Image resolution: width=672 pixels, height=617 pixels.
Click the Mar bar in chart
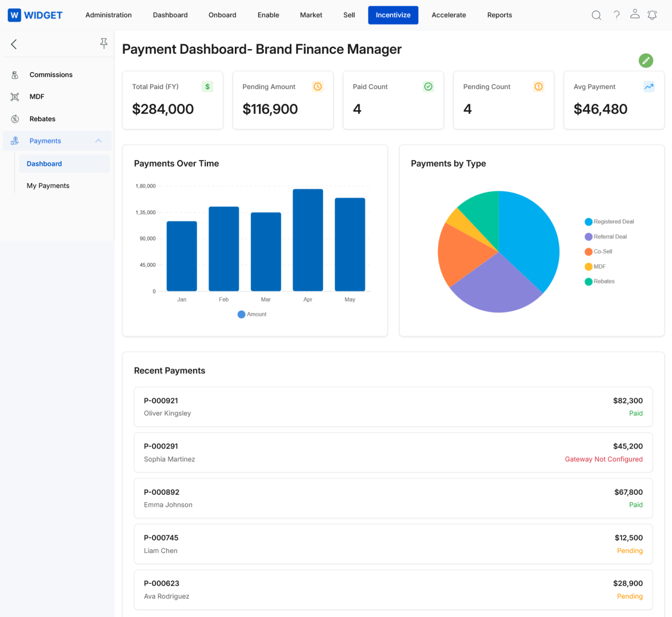[266, 252]
